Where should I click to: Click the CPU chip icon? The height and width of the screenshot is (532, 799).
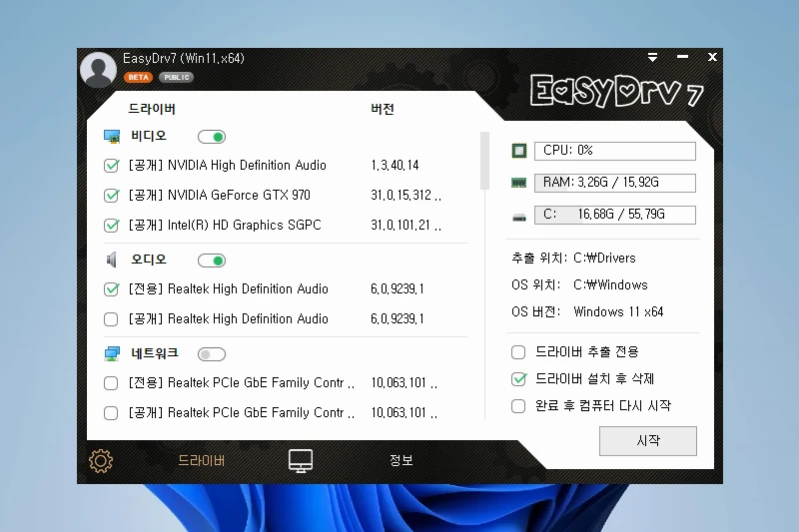pos(518,151)
